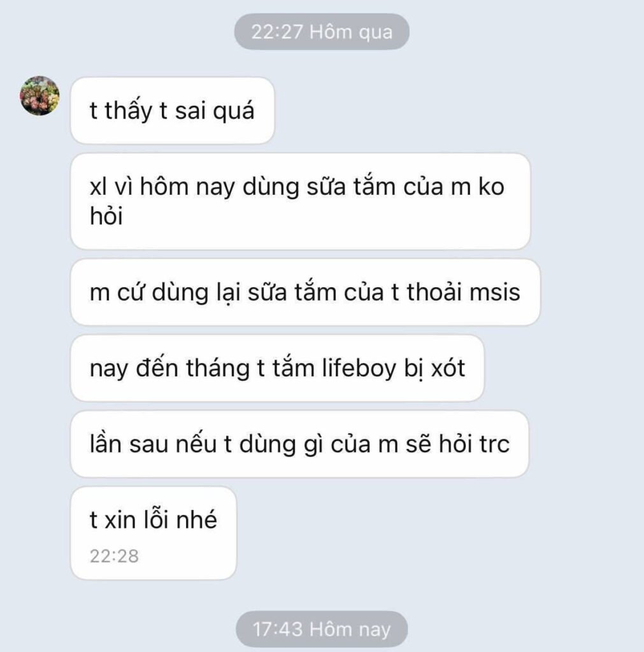The width and height of the screenshot is (644, 652).
Task: Tap the "Hôm nay" label in the bottom pill
Action: coord(350,629)
